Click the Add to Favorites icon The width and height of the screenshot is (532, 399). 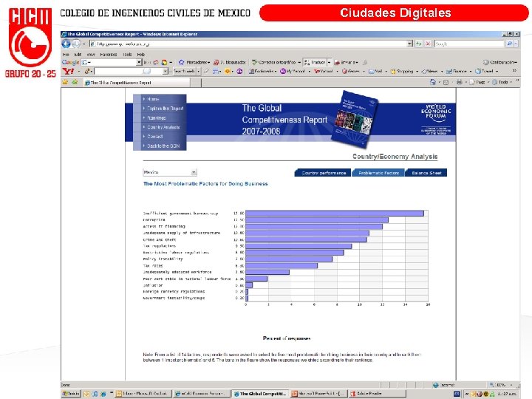(x=75, y=82)
